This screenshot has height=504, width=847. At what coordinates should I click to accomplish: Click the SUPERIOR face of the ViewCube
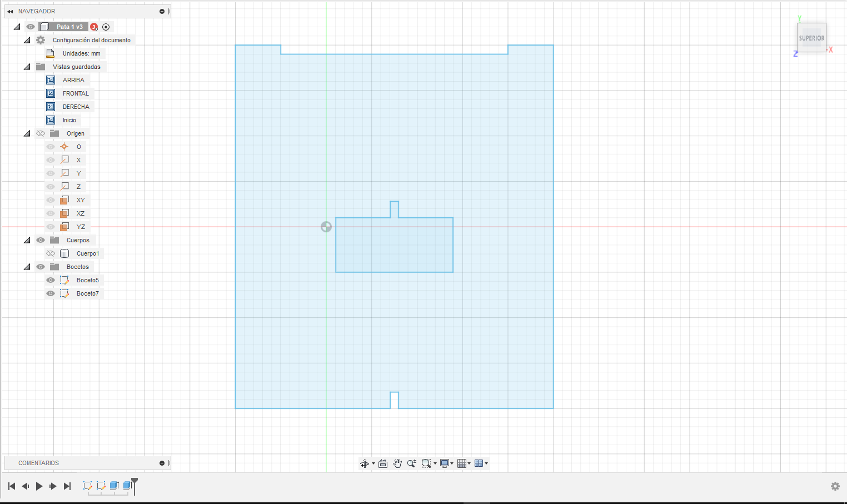811,38
